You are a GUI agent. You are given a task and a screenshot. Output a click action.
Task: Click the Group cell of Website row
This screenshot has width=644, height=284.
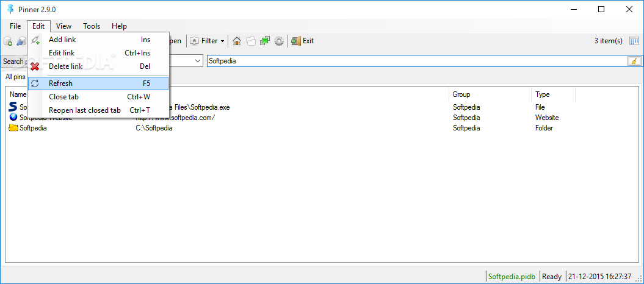click(466, 118)
